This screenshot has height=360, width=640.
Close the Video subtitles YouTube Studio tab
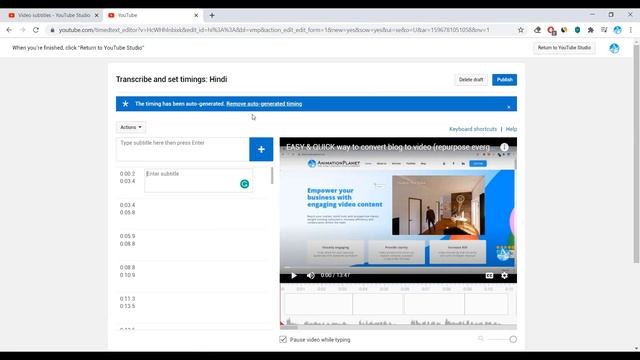click(x=97, y=16)
